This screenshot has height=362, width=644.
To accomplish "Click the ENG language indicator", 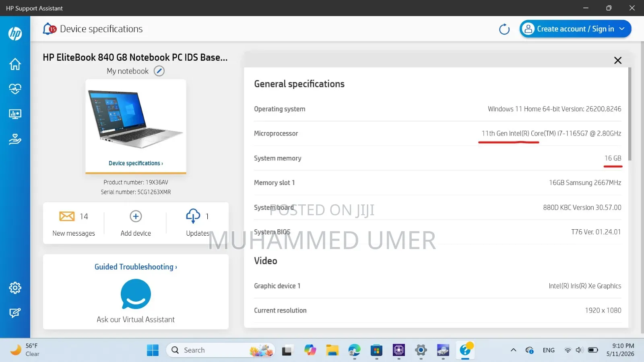I will point(549,350).
